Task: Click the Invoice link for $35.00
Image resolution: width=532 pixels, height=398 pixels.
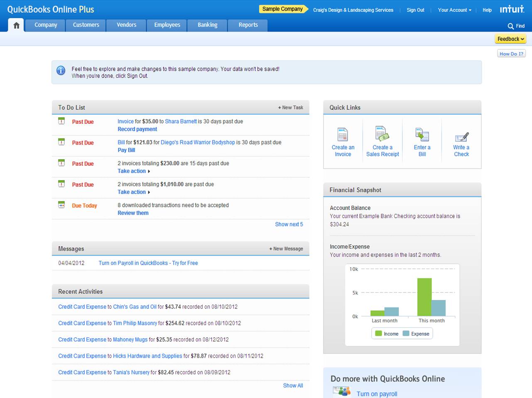Action: tap(125, 121)
